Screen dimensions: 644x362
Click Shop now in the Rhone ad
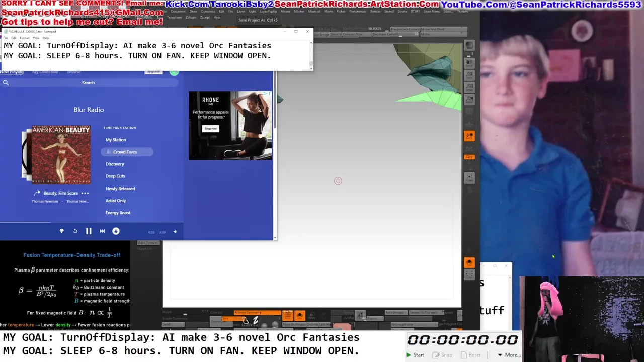coord(211,128)
